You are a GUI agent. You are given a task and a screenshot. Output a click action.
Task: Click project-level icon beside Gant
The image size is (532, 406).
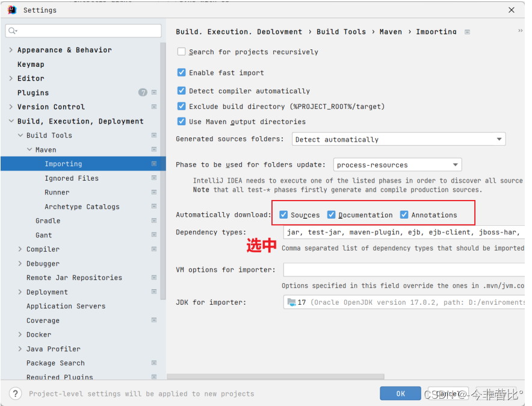pos(154,235)
